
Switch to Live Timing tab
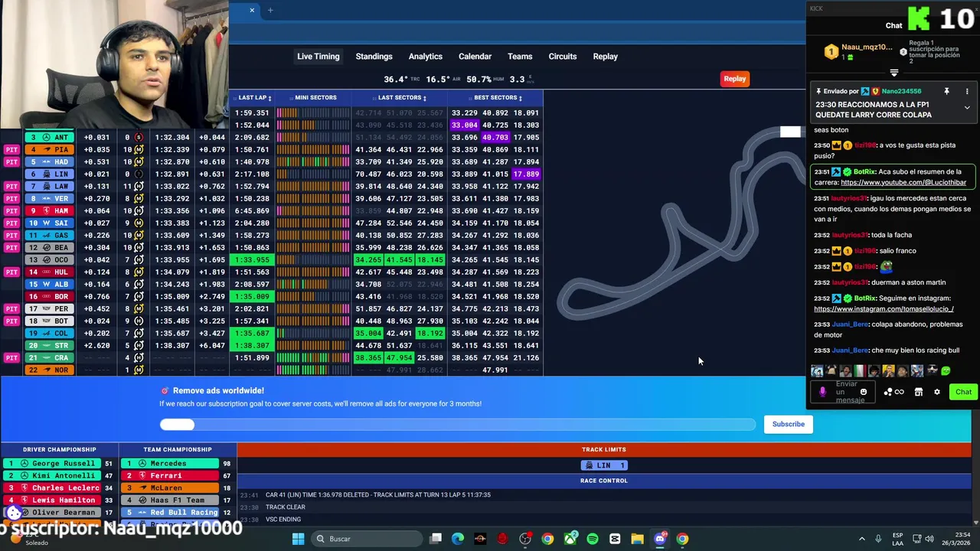(x=318, y=56)
